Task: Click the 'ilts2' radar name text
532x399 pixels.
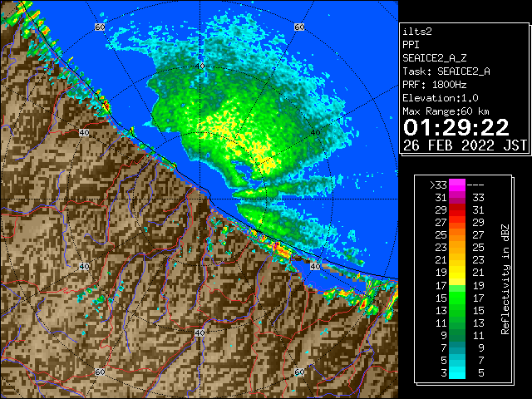Action: (417, 32)
